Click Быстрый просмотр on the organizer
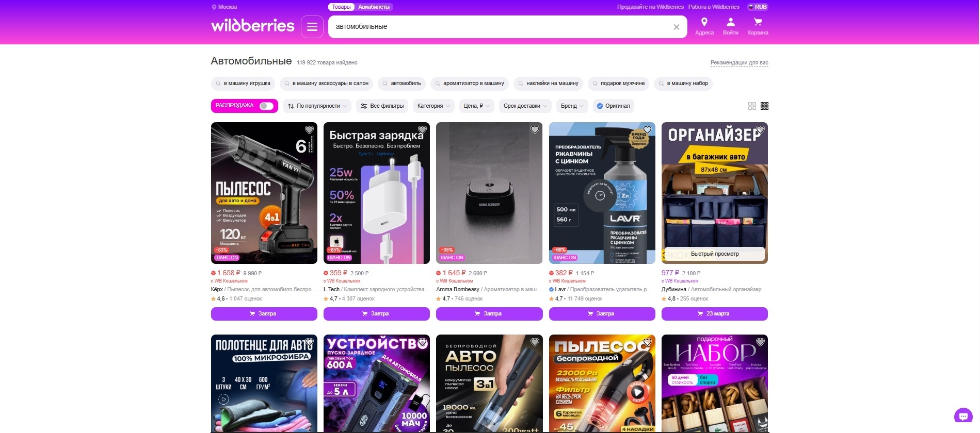This screenshot has height=433, width=980. click(715, 254)
